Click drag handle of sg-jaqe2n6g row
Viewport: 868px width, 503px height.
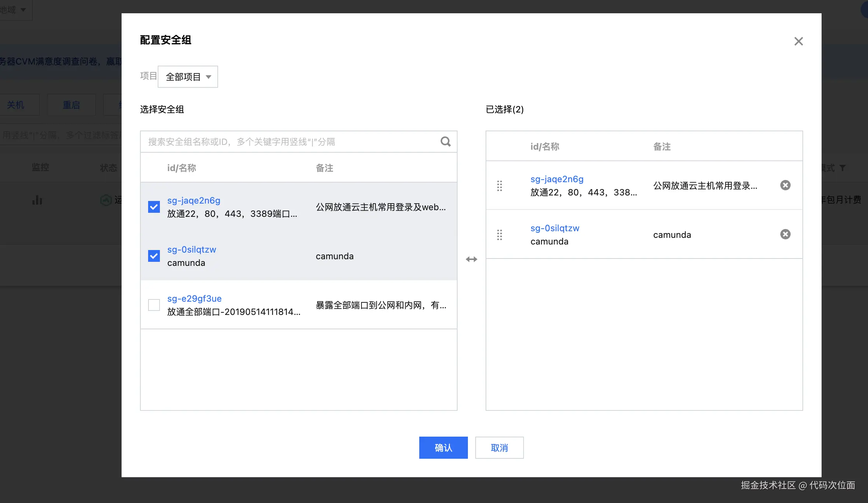[499, 185]
